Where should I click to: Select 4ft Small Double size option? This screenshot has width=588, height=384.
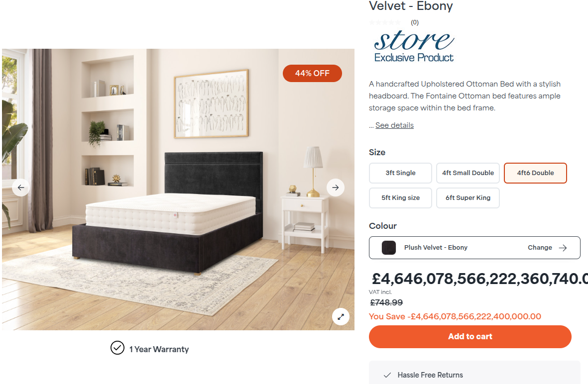(x=468, y=173)
